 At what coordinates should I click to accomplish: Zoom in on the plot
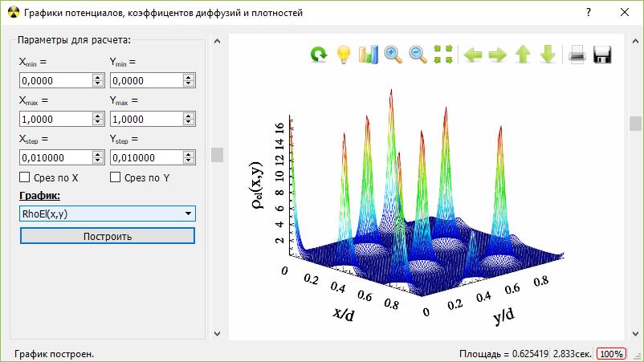coord(393,55)
